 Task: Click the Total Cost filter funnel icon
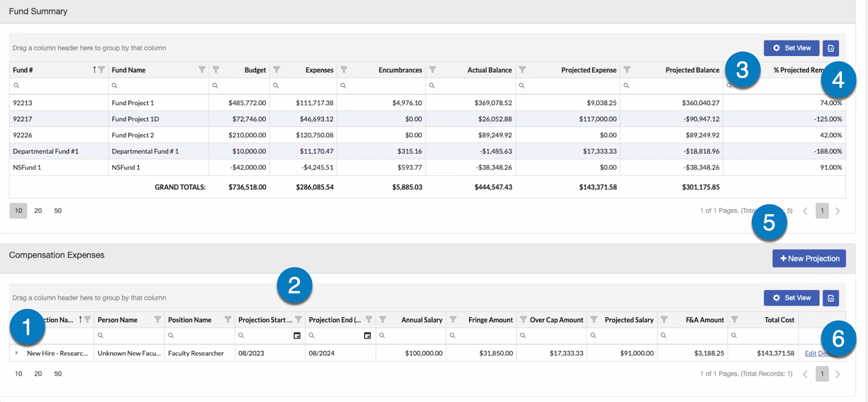coord(735,320)
